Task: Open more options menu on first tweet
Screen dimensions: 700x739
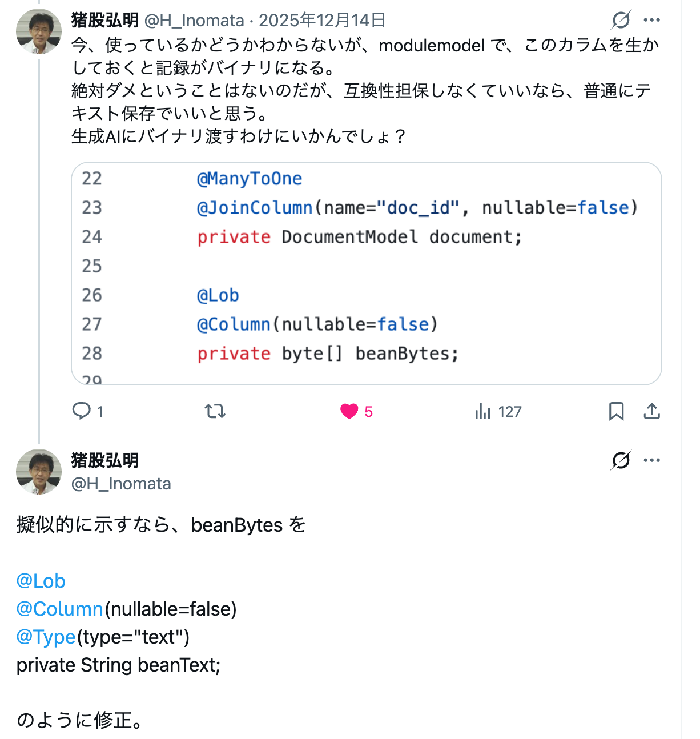Action: [651, 21]
